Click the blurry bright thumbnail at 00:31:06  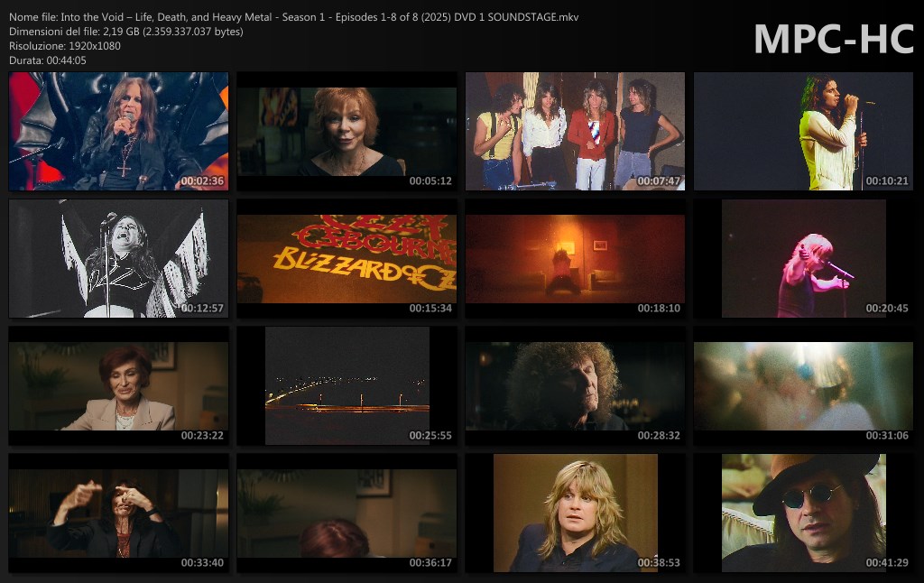click(x=803, y=386)
